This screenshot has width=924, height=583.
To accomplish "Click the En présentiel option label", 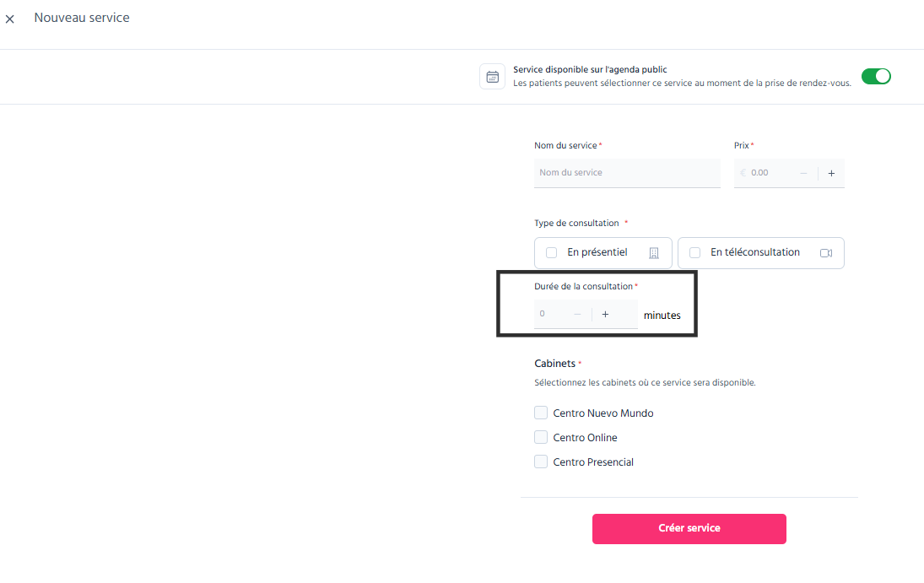I will point(597,252).
